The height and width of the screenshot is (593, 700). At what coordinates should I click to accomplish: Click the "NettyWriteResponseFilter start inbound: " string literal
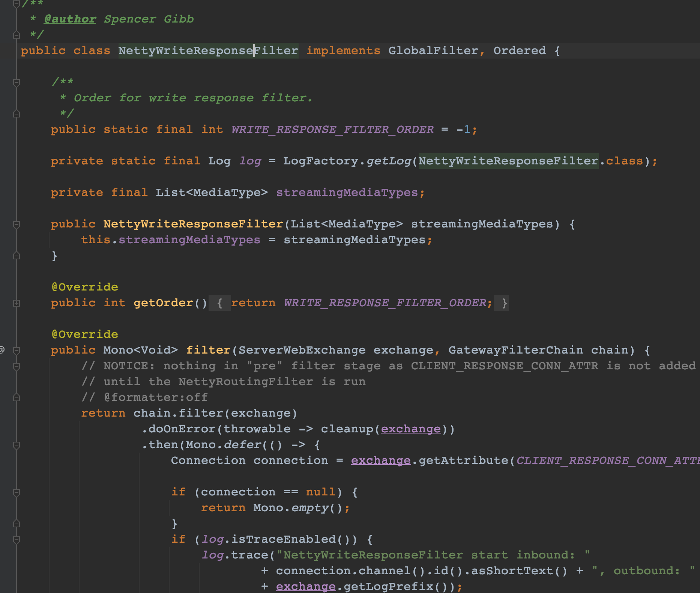(x=433, y=555)
